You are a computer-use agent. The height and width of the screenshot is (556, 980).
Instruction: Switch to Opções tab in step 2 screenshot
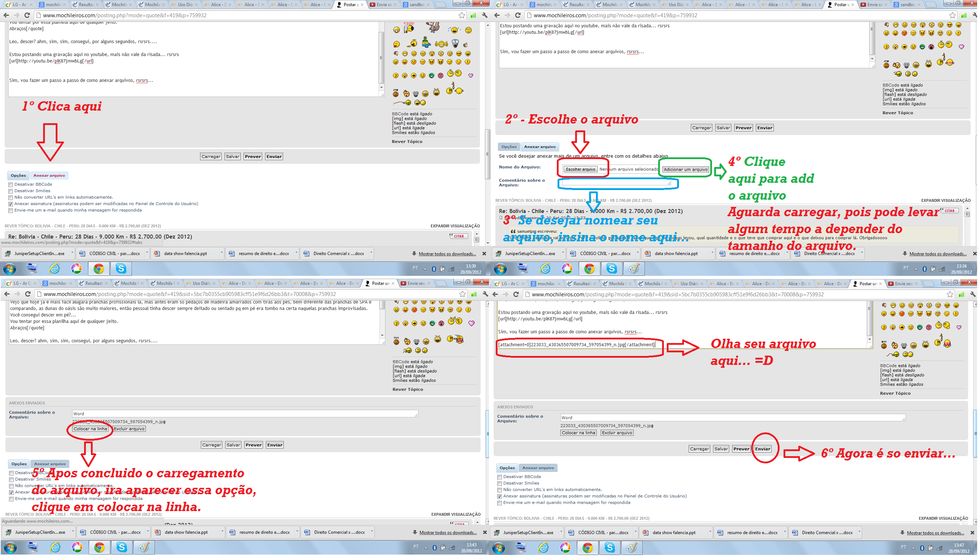(x=509, y=147)
